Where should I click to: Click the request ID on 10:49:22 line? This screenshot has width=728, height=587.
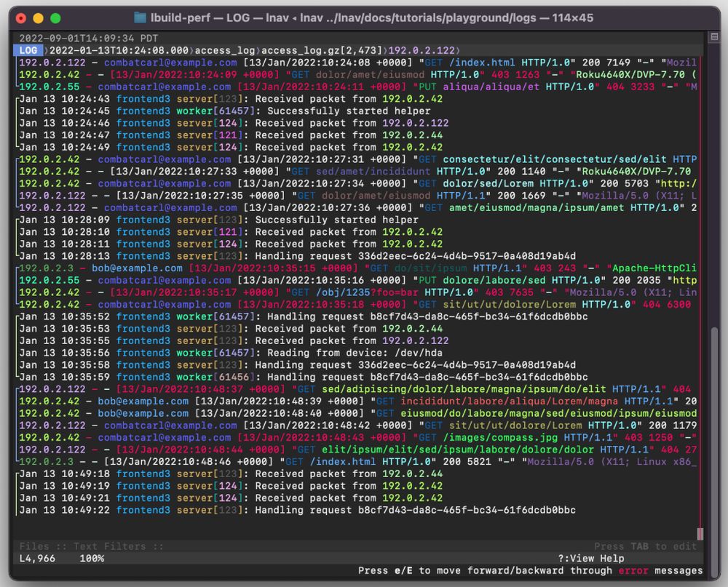point(467,509)
